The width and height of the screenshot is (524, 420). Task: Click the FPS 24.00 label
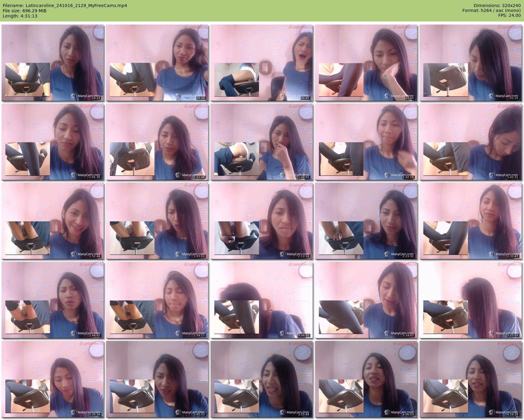pos(509,15)
